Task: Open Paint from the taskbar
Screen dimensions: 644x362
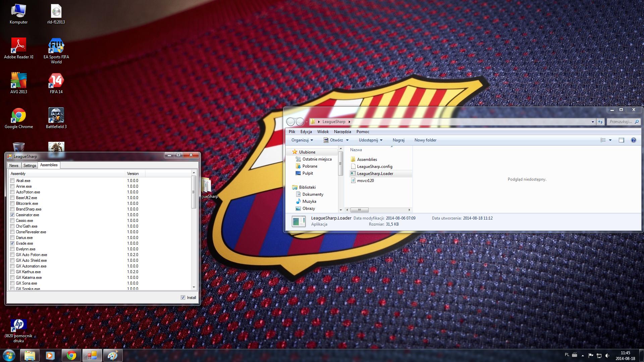Action: 113,355
